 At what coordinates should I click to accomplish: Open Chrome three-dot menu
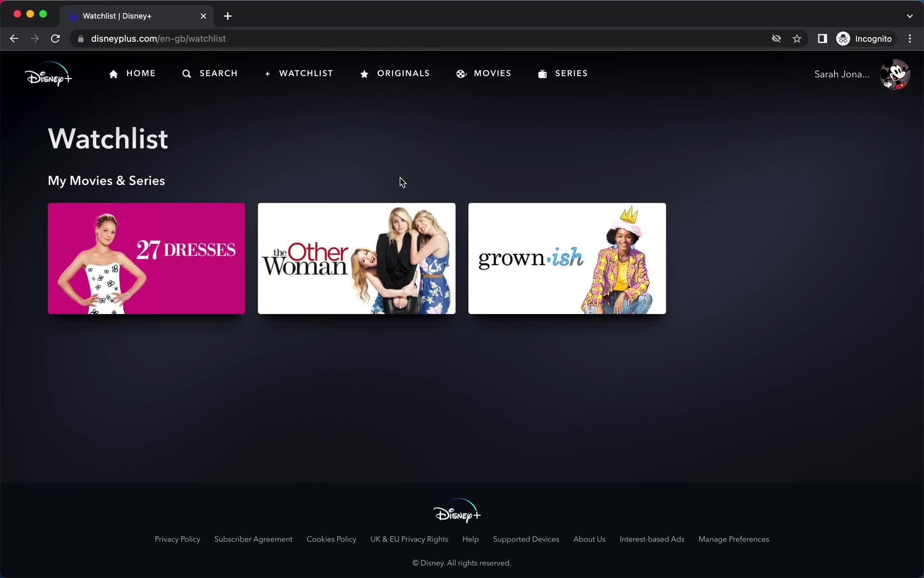click(910, 39)
